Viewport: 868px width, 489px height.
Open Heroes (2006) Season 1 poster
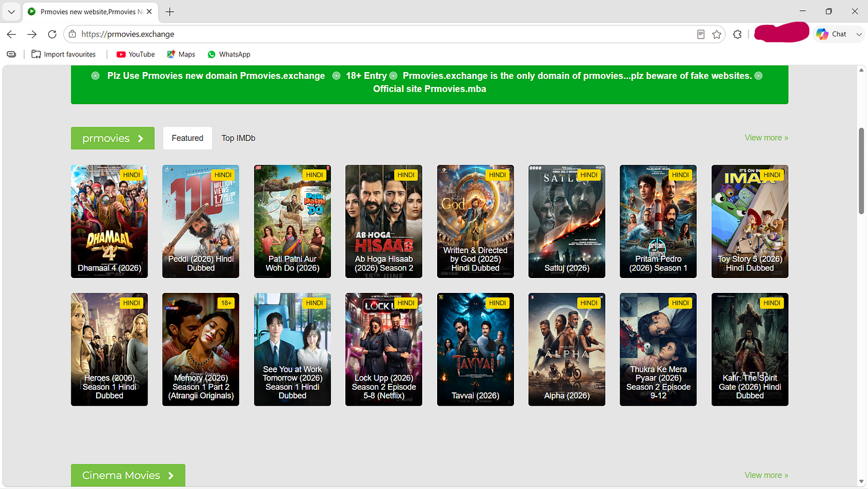109,349
